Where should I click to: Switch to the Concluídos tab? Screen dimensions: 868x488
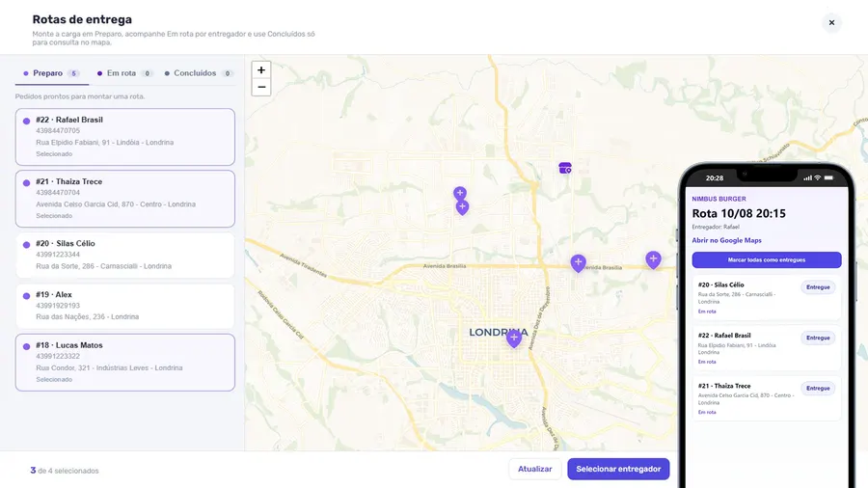click(x=198, y=73)
